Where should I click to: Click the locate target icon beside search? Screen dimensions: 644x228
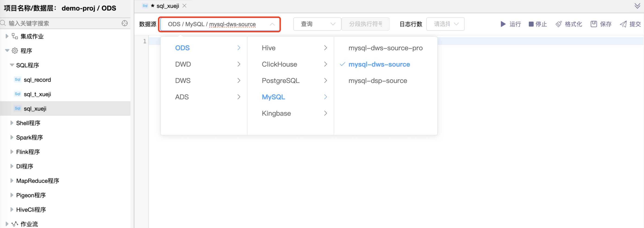(125, 23)
